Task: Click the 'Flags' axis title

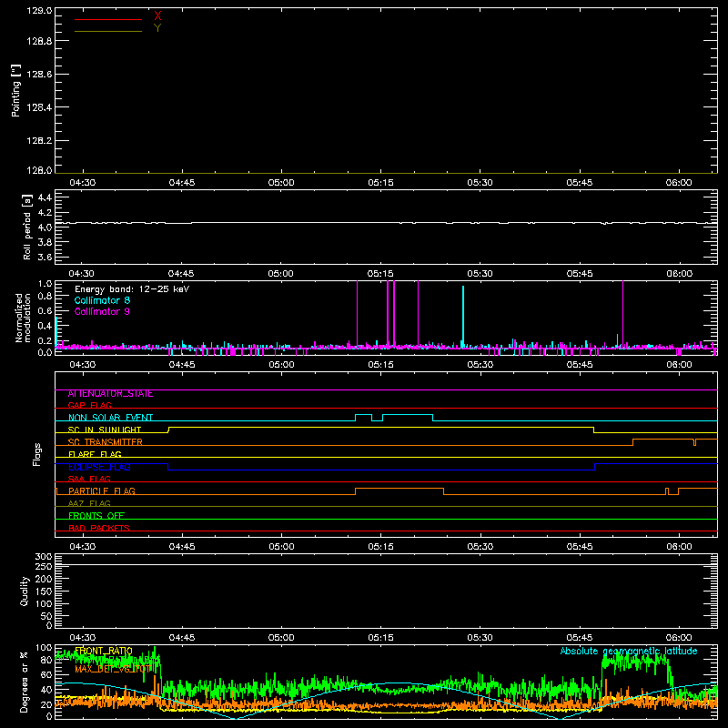Action: tap(36, 454)
